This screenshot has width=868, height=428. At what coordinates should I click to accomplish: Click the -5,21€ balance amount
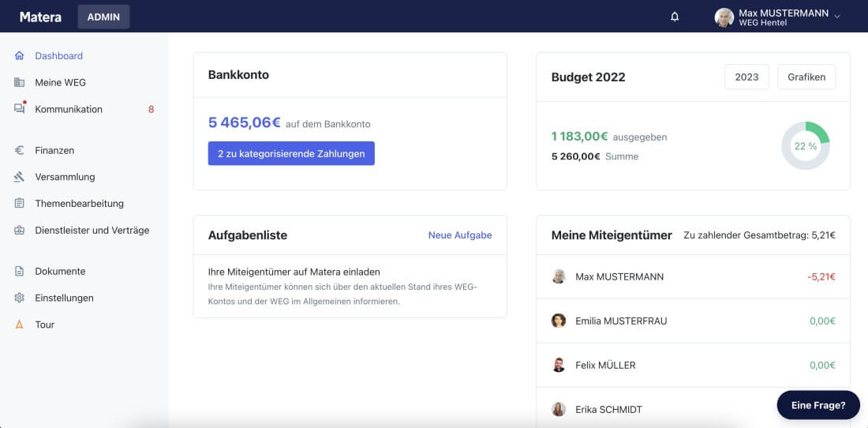pyautogui.click(x=821, y=277)
